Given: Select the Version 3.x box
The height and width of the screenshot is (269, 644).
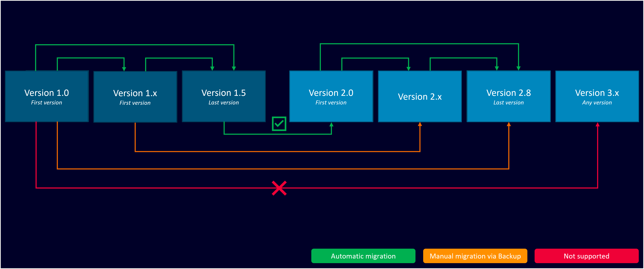Looking at the screenshot, I should tap(597, 96).
